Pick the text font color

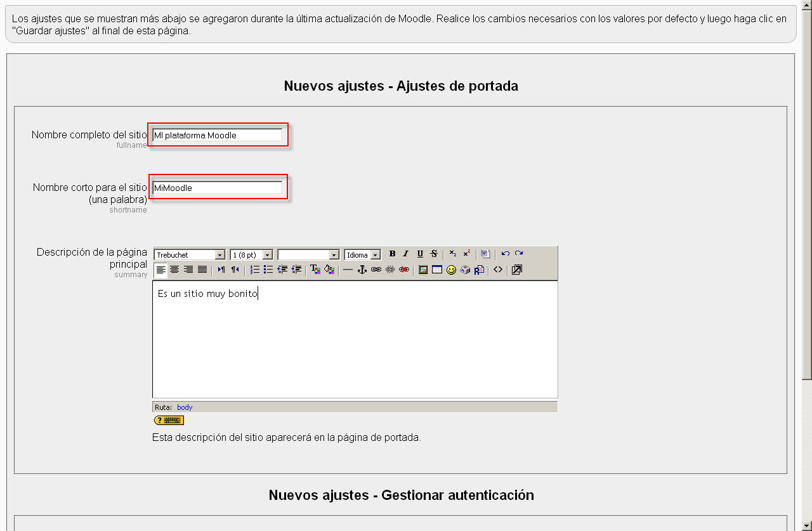[315, 270]
